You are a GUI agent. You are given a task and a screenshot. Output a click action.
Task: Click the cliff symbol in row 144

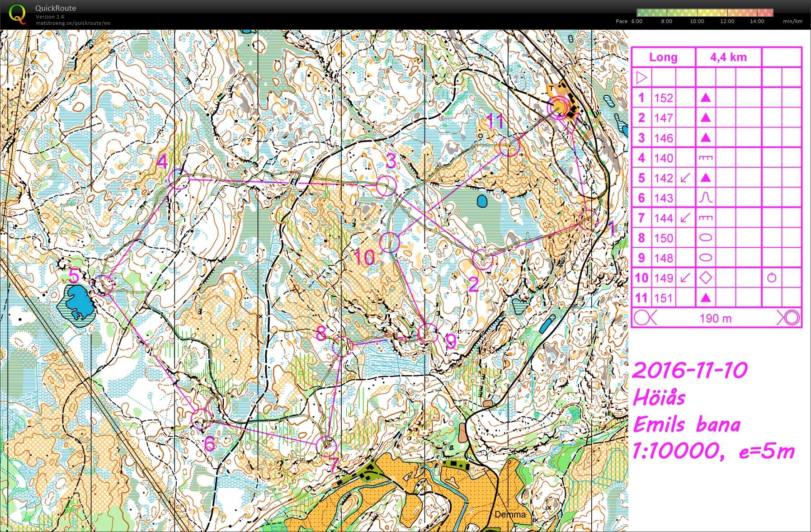point(705,218)
